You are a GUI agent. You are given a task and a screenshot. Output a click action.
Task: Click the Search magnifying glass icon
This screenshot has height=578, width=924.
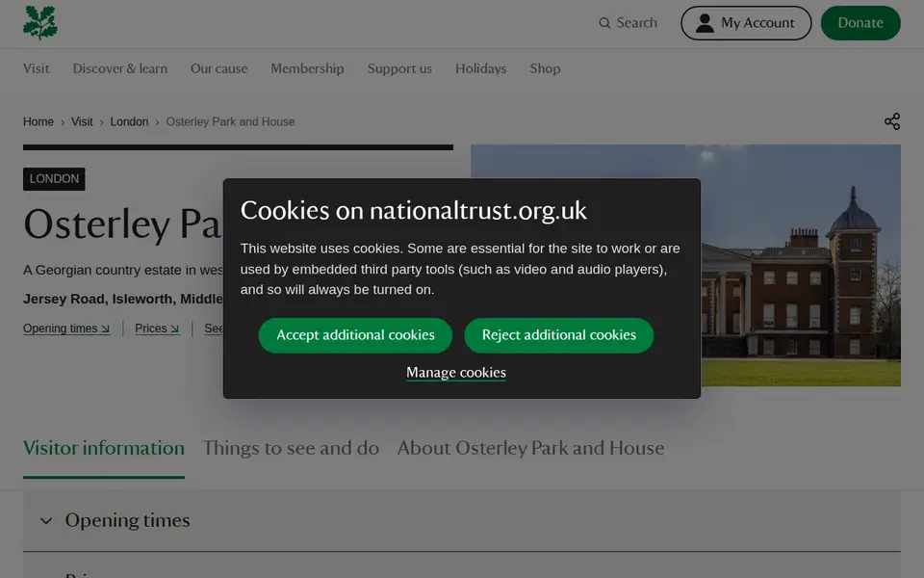(604, 23)
